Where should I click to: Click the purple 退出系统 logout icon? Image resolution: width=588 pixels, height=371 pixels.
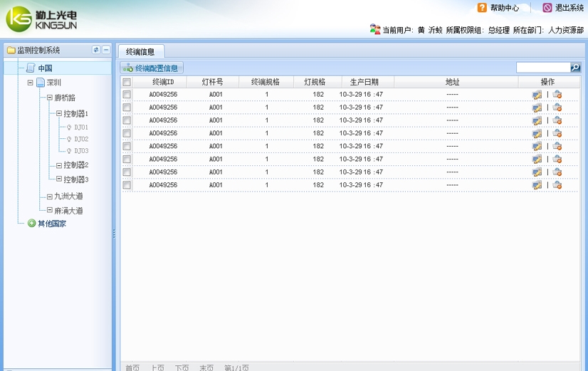pos(547,8)
